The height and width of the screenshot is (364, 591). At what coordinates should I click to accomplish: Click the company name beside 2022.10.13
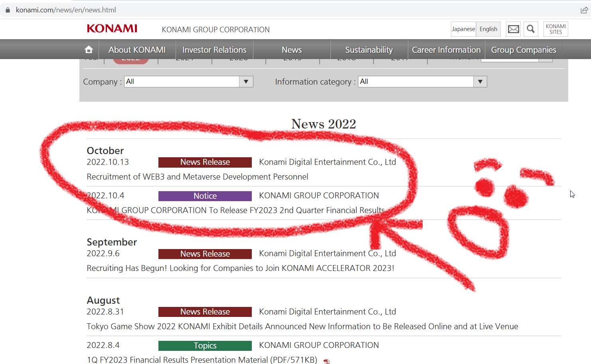tap(328, 162)
